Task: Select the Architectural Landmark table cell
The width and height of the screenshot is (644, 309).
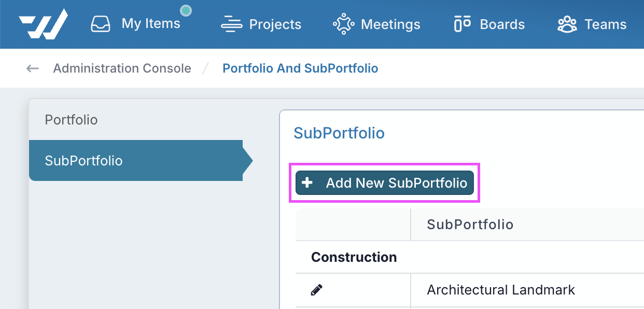Action: click(527, 290)
